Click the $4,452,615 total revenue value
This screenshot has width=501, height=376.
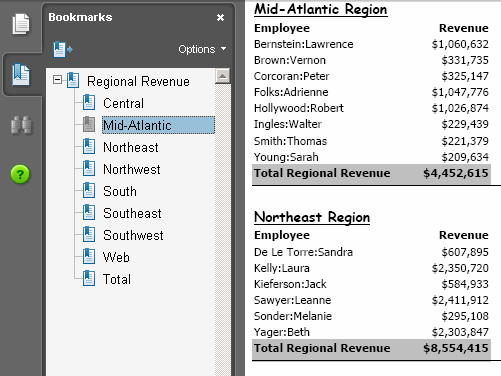(x=456, y=173)
